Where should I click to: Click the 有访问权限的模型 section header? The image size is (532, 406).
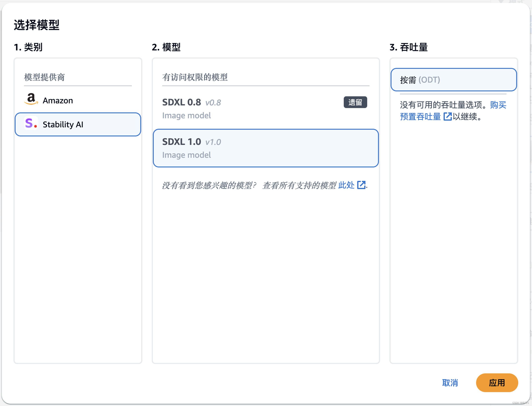coord(195,77)
